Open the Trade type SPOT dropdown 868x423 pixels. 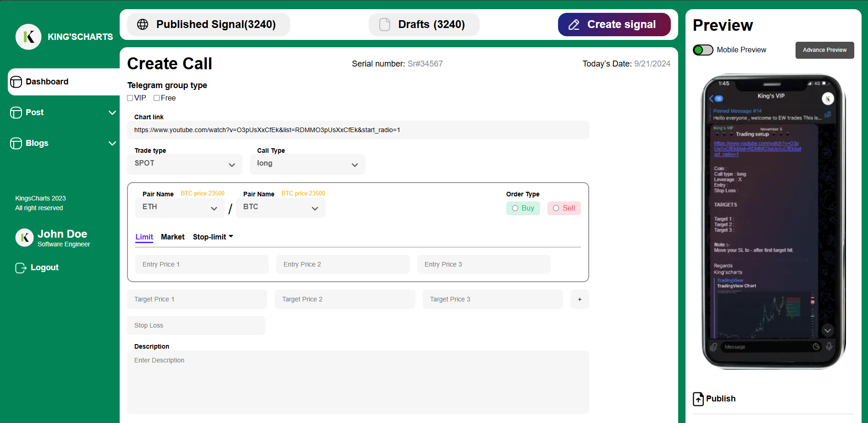tap(185, 164)
